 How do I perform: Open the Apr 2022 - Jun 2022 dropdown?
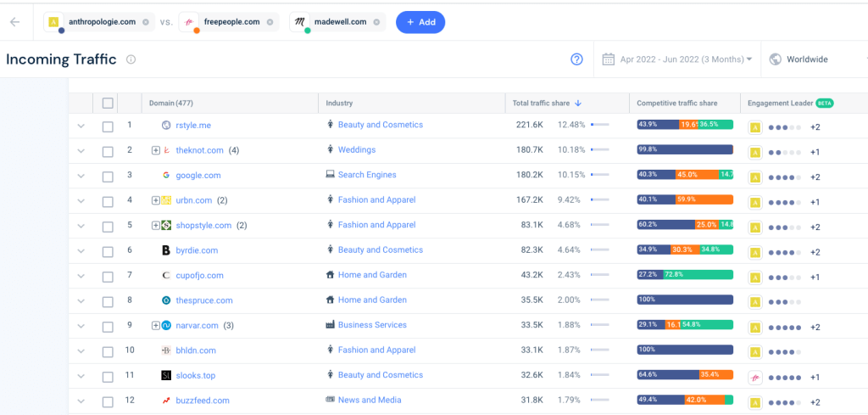click(x=686, y=59)
